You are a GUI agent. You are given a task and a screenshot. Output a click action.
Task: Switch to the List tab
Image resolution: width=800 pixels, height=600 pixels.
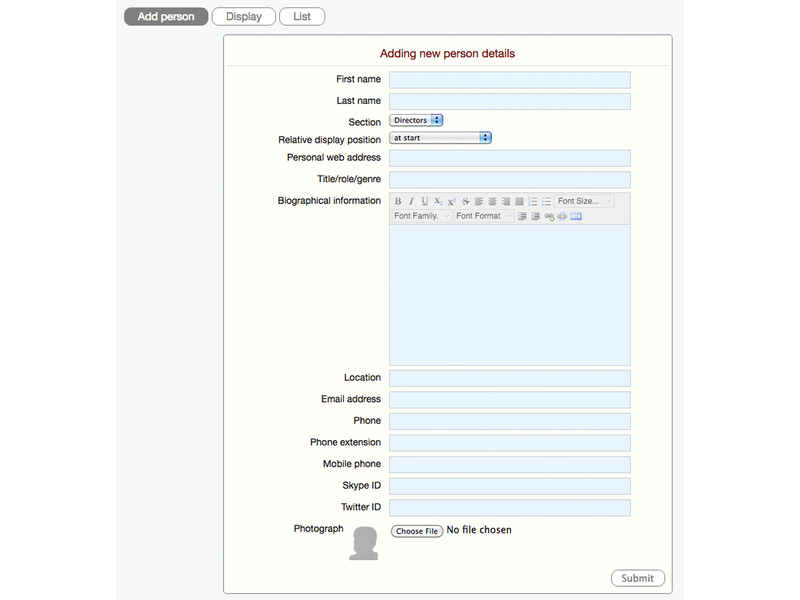(x=302, y=17)
